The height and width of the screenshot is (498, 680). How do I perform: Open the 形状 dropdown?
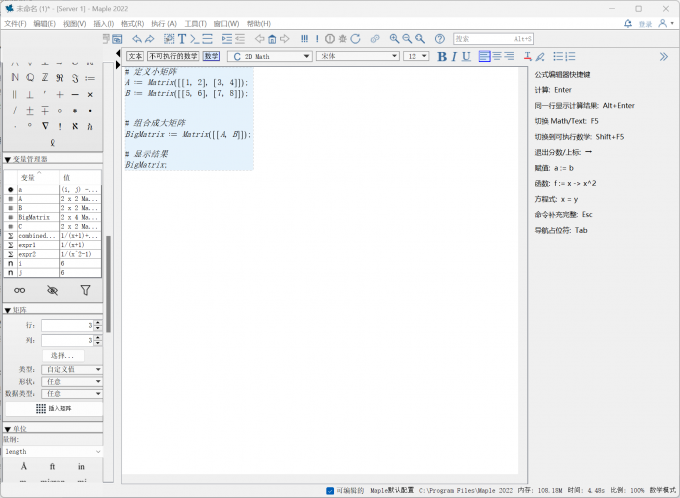(x=72, y=382)
